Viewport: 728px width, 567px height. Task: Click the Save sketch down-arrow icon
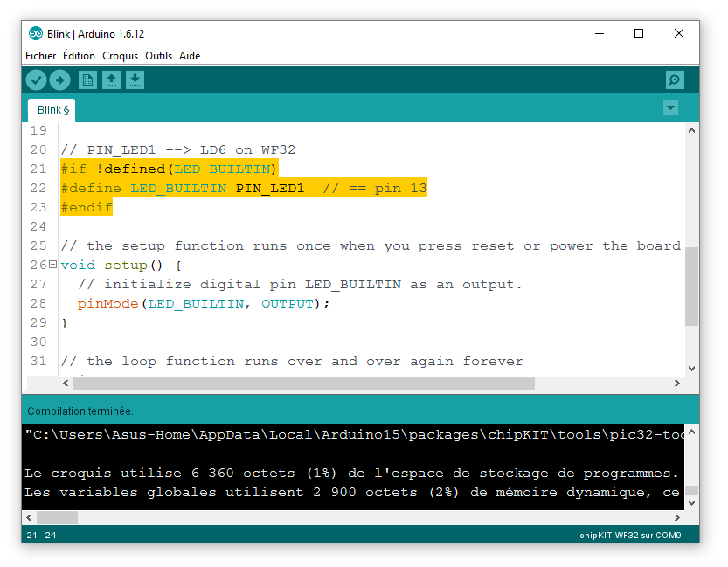pyautogui.click(x=135, y=80)
